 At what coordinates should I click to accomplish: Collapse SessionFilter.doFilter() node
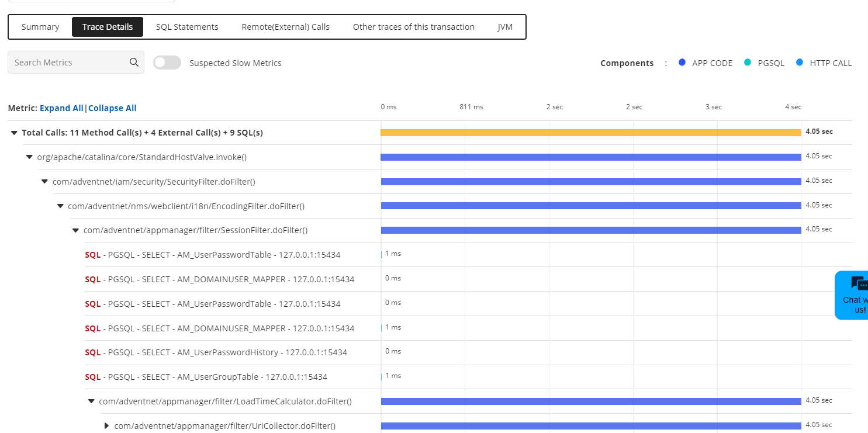(75, 230)
